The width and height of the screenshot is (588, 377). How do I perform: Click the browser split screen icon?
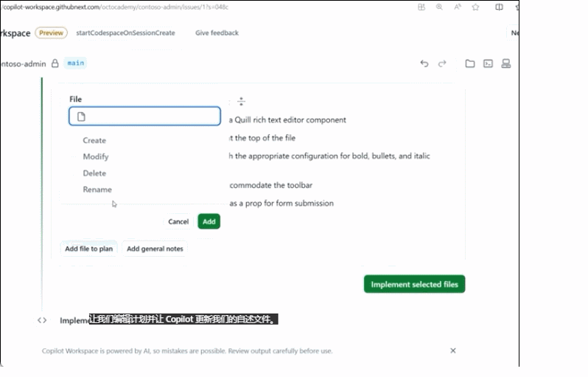click(499, 7)
